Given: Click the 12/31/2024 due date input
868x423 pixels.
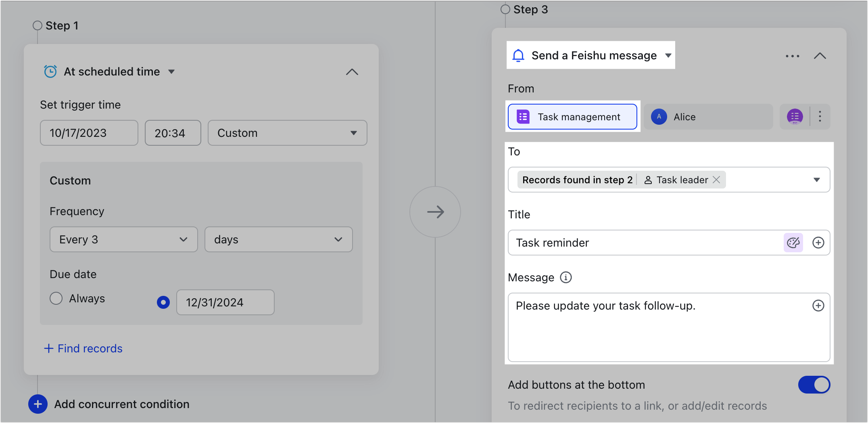Looking at the screenshot, I should tap(225, 302).
